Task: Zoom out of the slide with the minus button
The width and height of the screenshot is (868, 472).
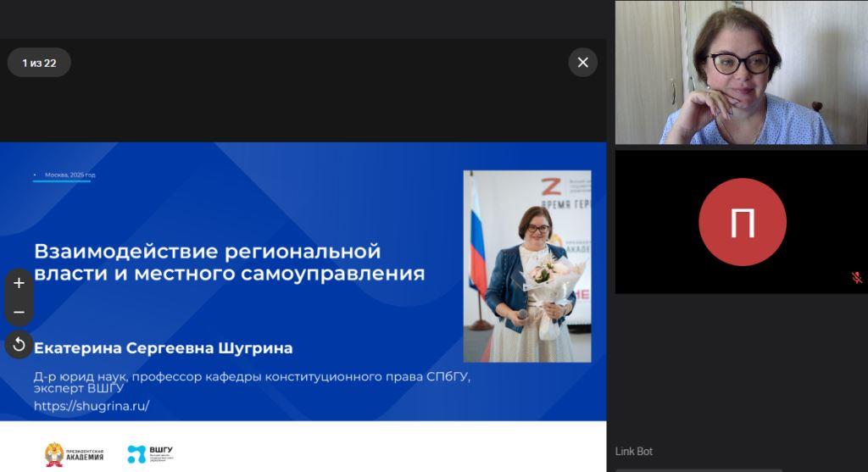Action: [x=19, y=312]
